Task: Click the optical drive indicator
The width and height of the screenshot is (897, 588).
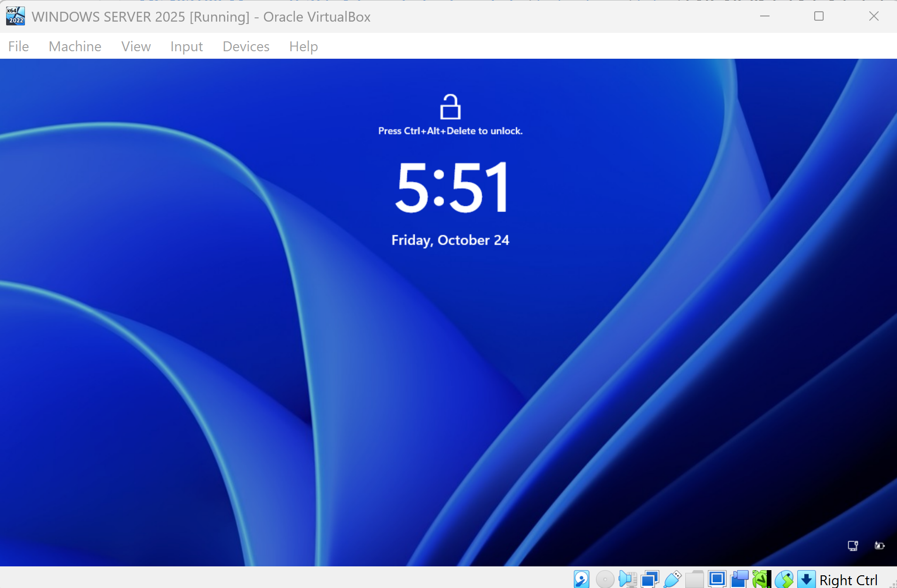Action: [605, 579]
